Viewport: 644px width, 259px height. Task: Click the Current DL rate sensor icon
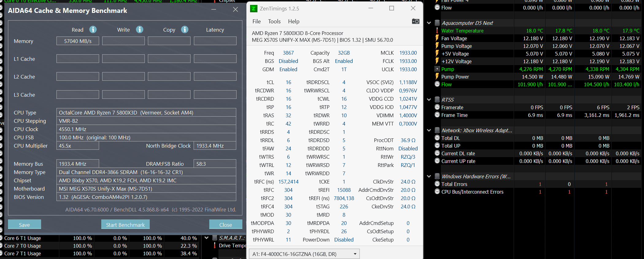(437, 153)
